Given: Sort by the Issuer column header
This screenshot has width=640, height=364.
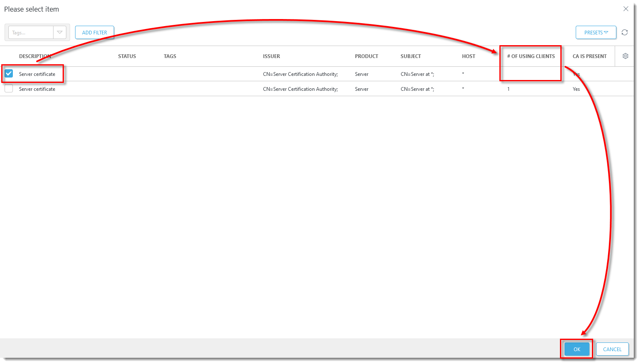Looking at the screenshot, I should pos(271,56).
